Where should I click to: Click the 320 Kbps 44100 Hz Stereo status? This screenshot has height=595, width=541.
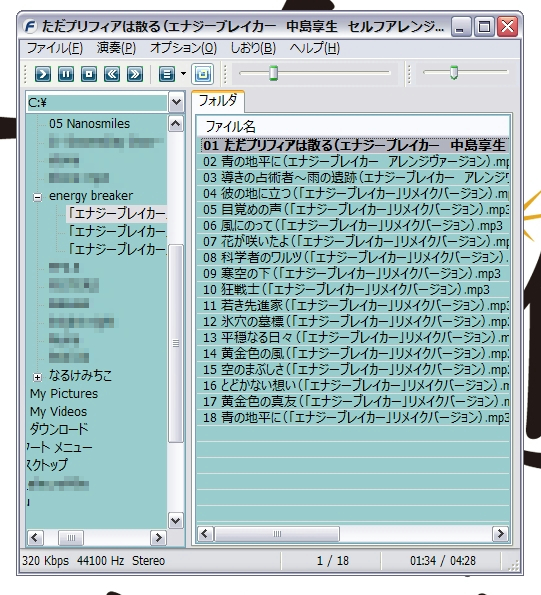(x=93, y=561)
